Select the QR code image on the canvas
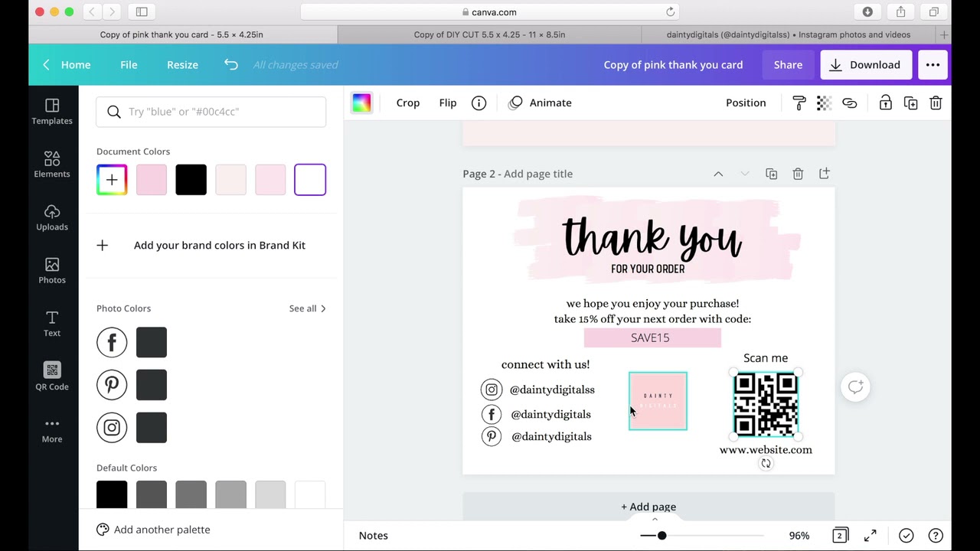 (x=766, y=404)
